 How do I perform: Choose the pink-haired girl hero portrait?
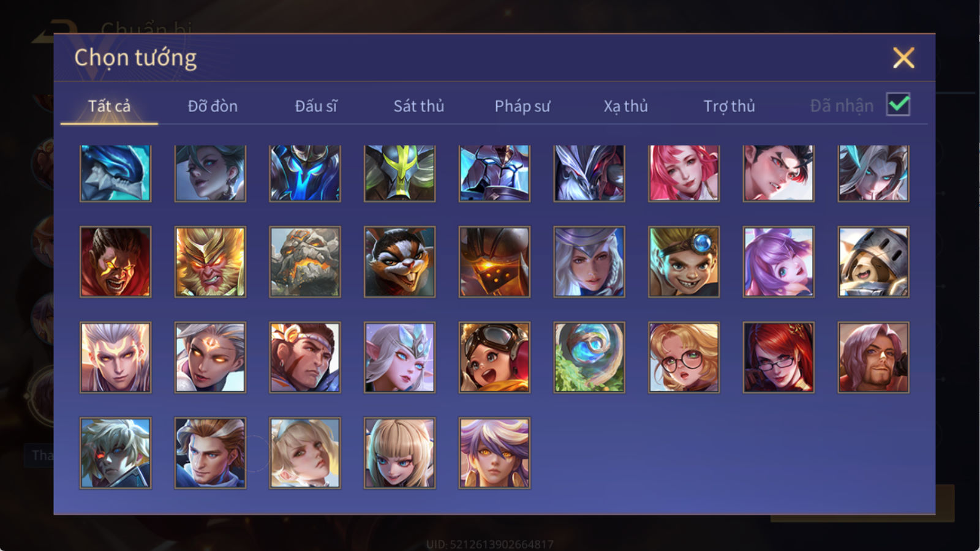684,173
